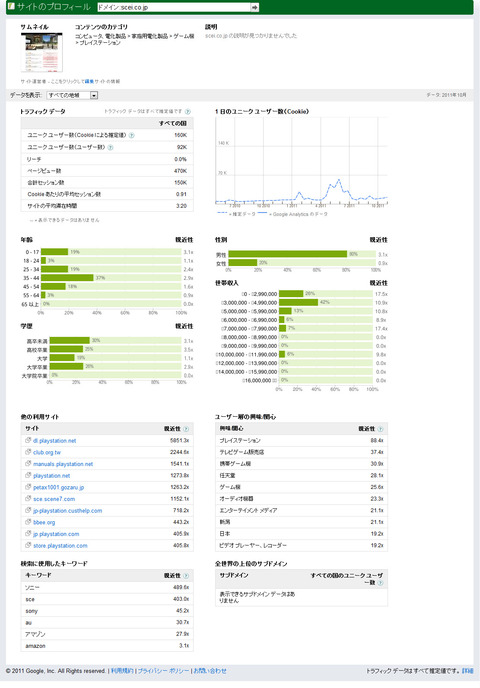The width and height of the screenshot is (480, 688).
Task: Click help icon next to traffic data estimate note
Action: [x=188, y=112]
